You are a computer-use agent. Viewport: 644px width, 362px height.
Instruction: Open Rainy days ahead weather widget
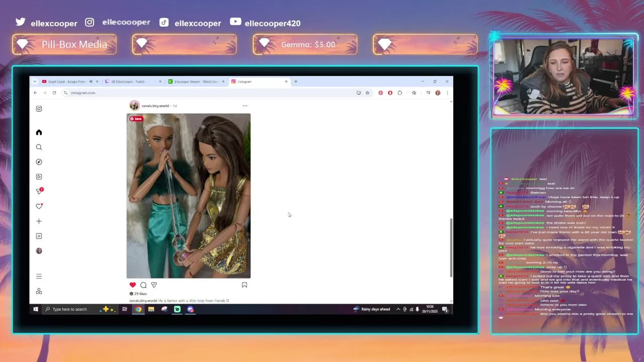[x=372, y=309]
